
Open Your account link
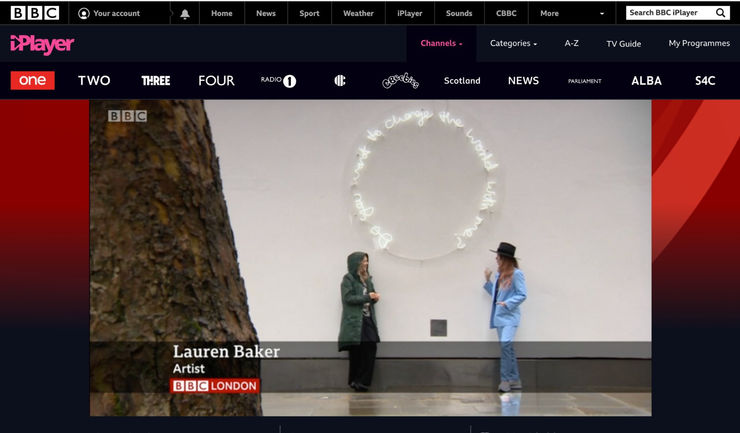click(116, 13)
